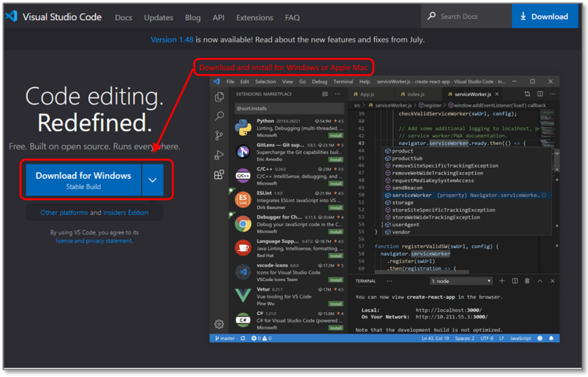This screenshot has width=588, height=377.
Task: Open the Insiders Edition link
Action: (126, 212)
